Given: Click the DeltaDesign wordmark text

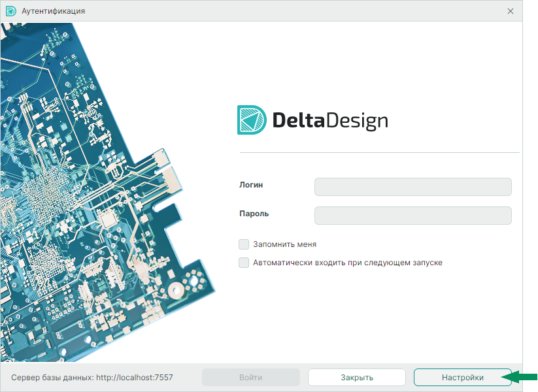Looking at the screenshot, I should click(329, 121).
